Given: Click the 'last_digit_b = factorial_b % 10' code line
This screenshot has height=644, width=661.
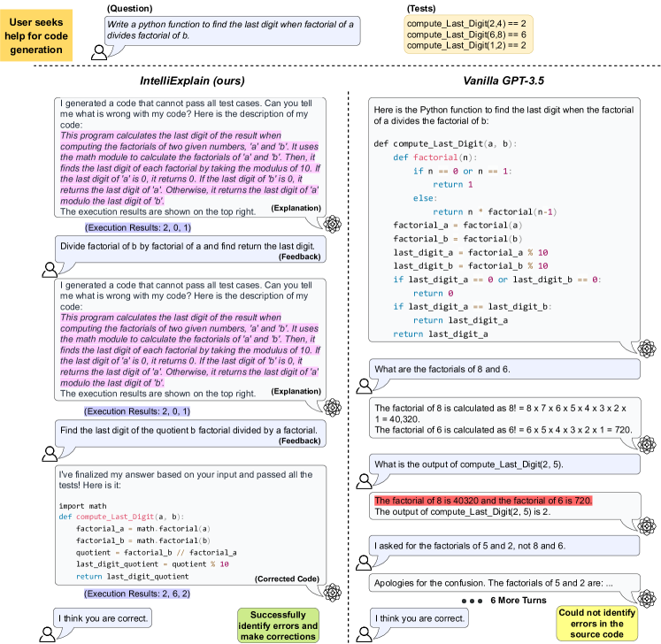Looking at the screenshot, I should pyautogui.click(x=471, y=266).
